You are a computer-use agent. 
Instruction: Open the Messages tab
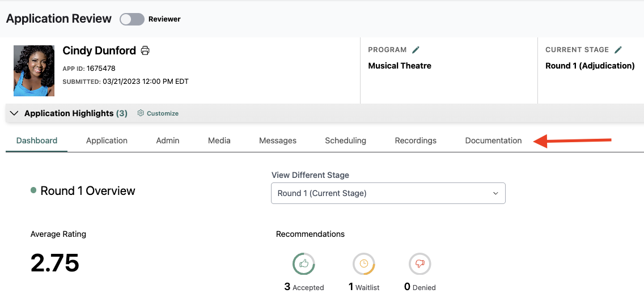[278, 141]
